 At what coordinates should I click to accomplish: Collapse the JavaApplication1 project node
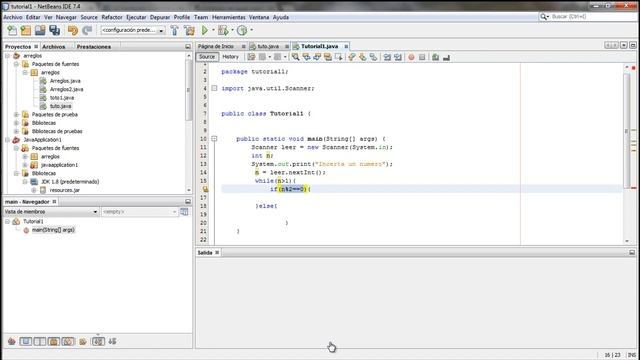pos(7,140)
